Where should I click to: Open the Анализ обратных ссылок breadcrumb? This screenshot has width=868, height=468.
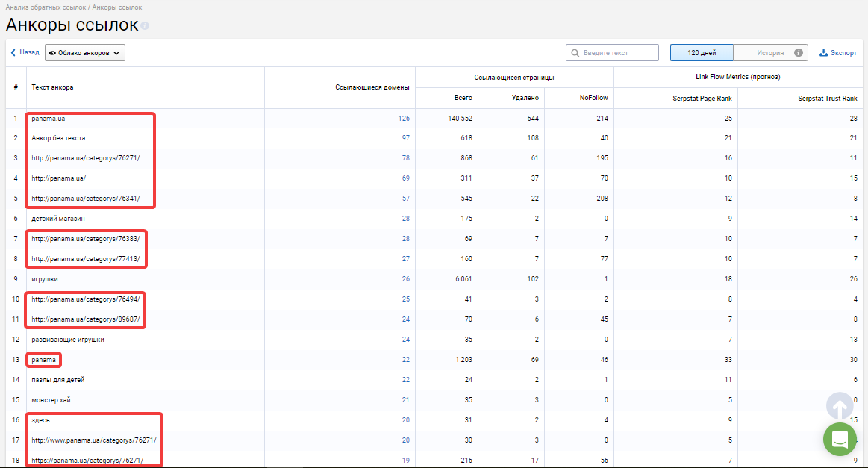point(46,7)
